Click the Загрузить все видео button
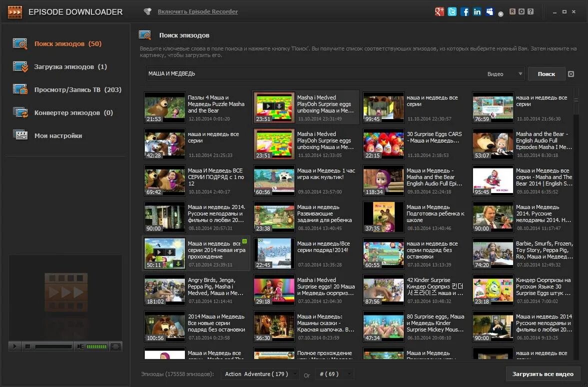The width and height of the screenshot is (588, 387). coord(543,374)
